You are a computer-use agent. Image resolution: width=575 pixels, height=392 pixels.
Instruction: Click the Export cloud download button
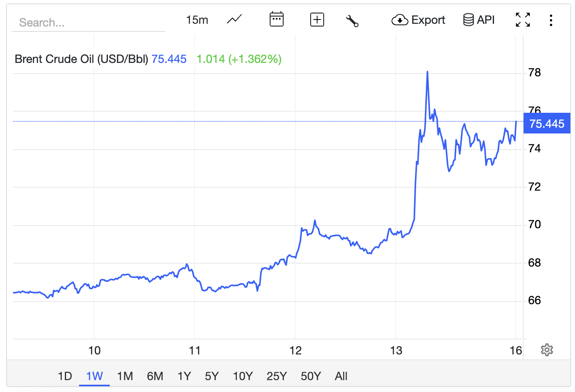[418, 20]
